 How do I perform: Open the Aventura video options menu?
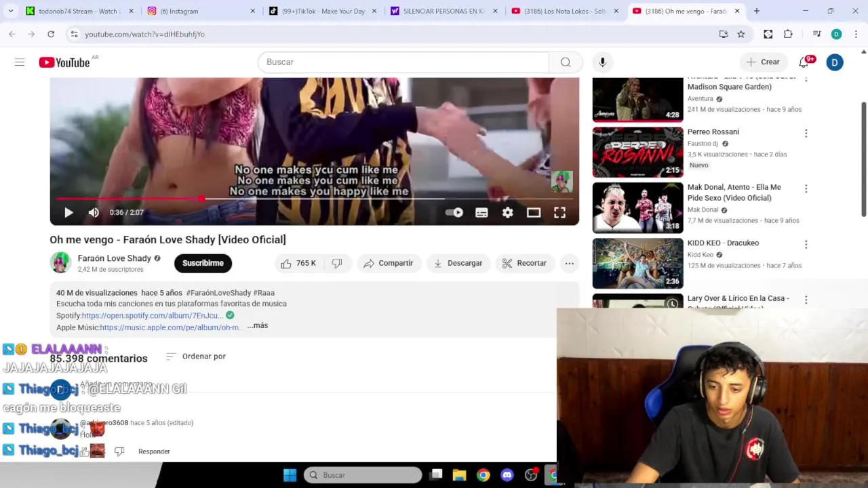click(806, 80)
